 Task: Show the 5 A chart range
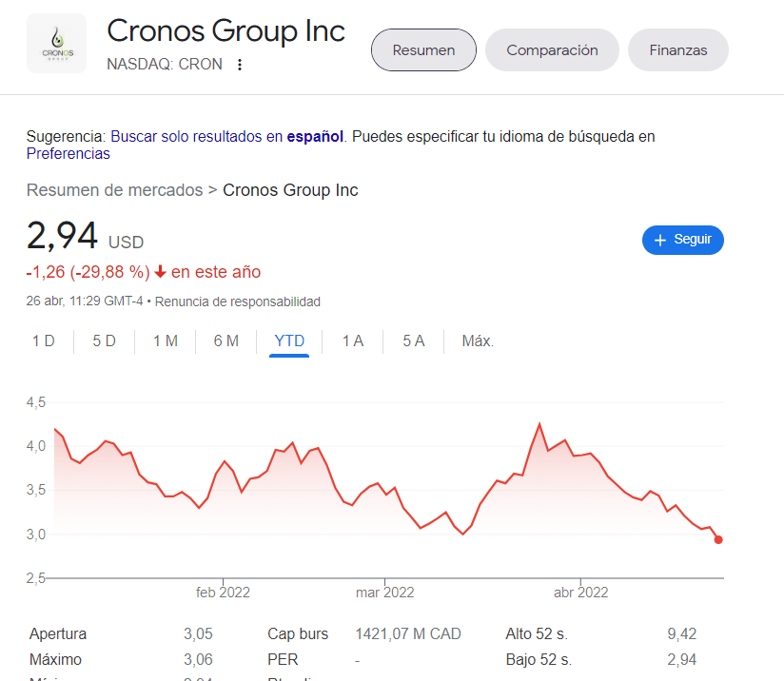414,341
